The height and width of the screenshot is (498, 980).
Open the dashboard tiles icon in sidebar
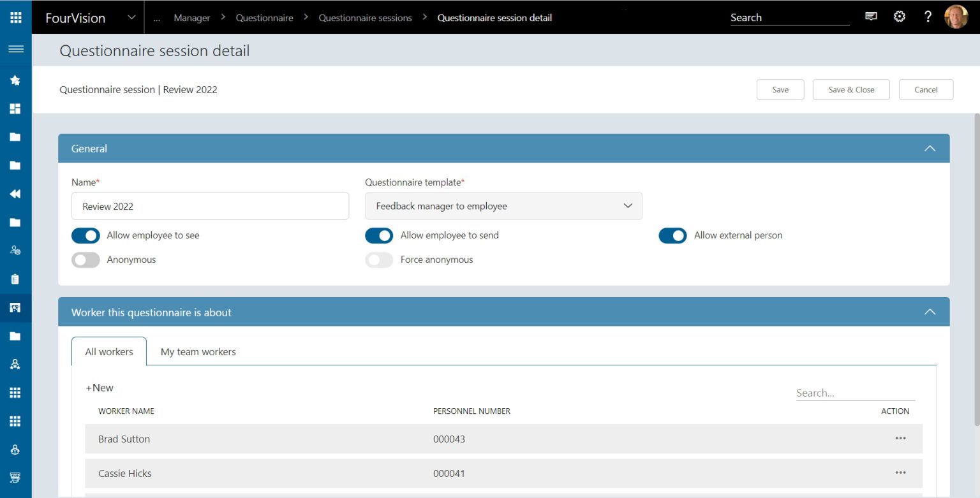15,108
